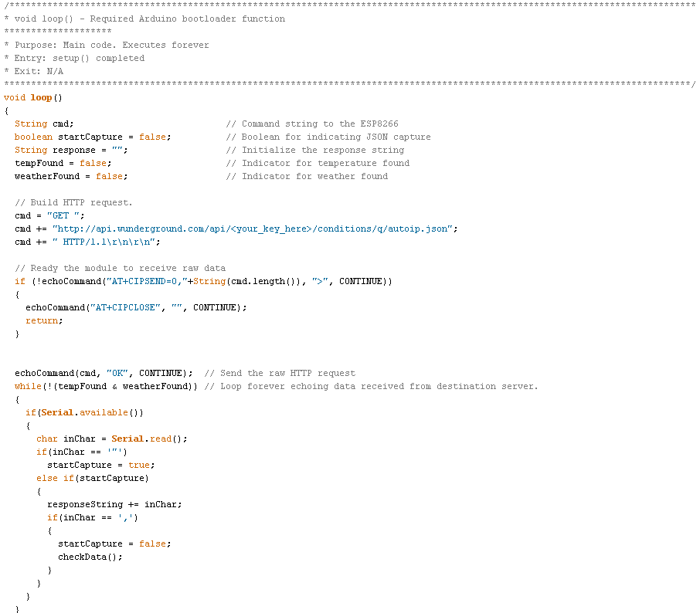Screen dimensions: 700x613
Task: Click the "// Build HTTP request." comment
Action: coord(73,202)
